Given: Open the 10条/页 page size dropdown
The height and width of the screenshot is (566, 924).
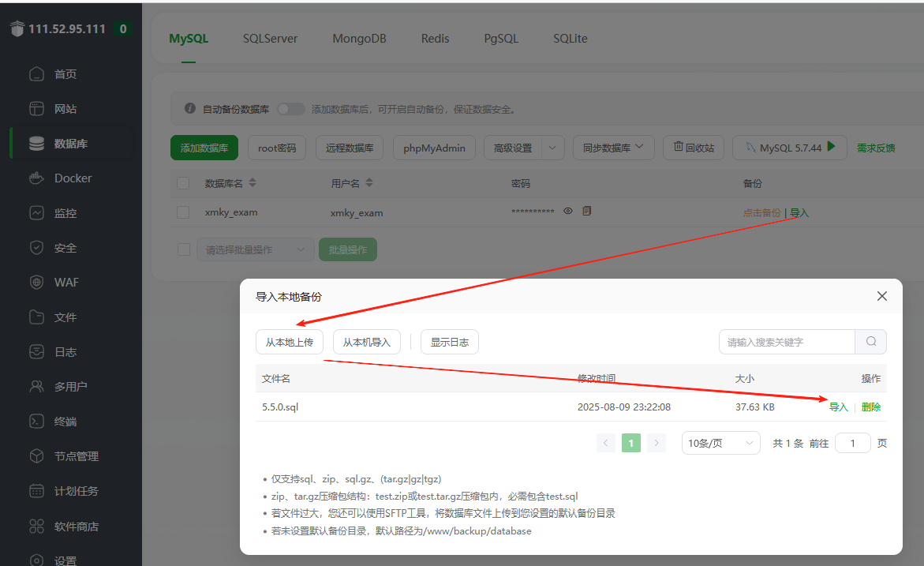Looking at the screenshot, I should pos(720,442).
